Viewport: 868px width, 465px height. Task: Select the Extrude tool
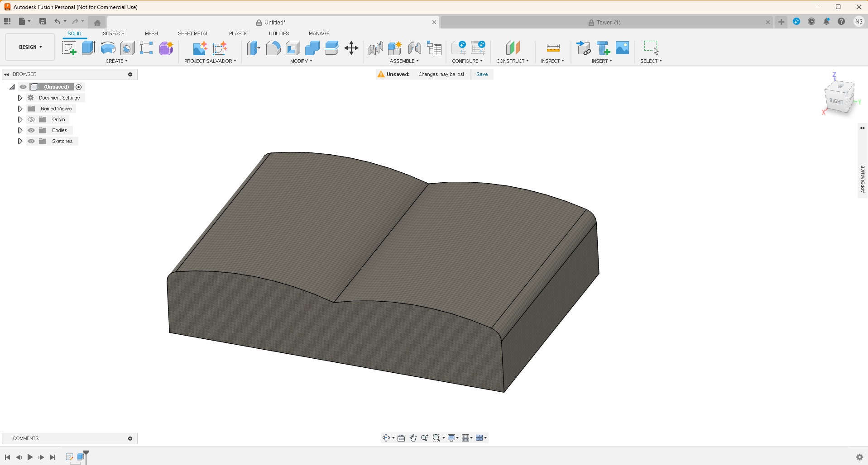[88, 48]
